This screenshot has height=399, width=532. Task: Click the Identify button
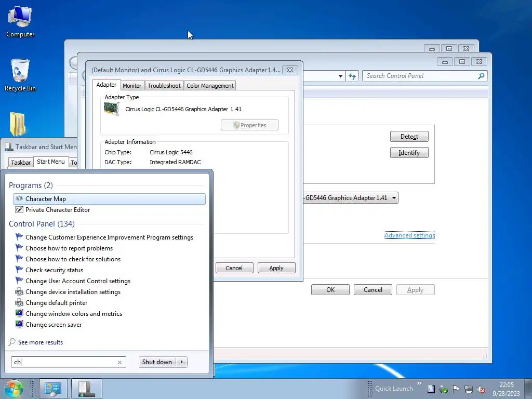pos(409,153)
